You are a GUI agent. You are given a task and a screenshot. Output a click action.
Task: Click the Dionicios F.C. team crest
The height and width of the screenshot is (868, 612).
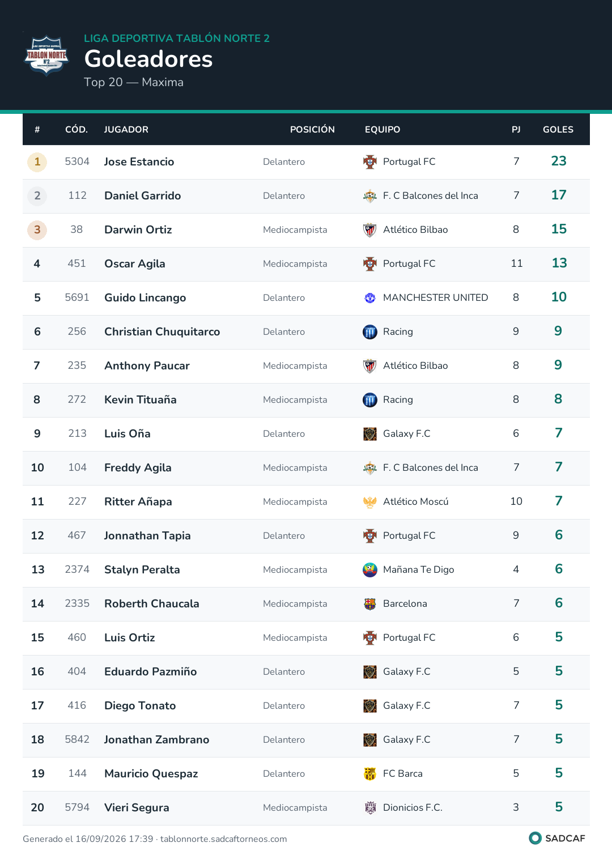click(370, 808)
